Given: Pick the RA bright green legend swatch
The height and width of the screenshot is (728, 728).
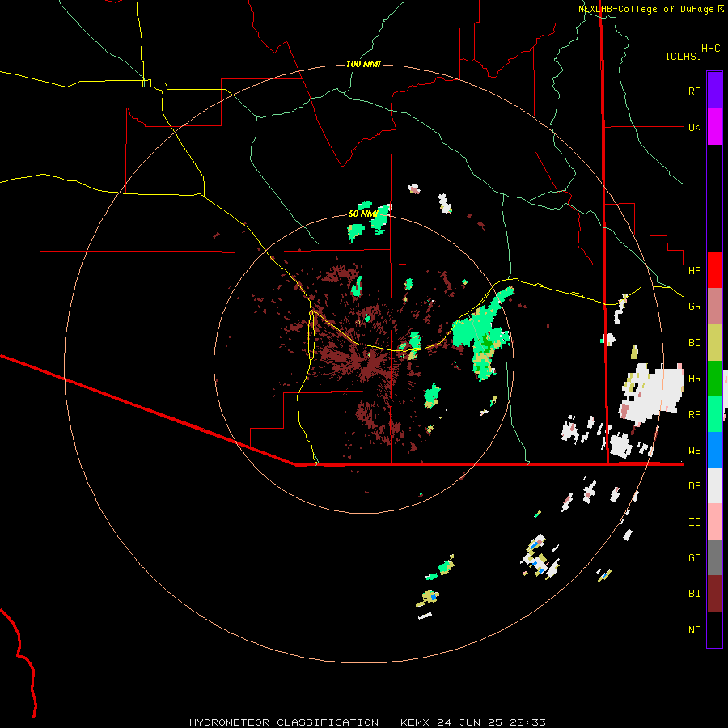Looking at the screenshot, I should (714, 414).
